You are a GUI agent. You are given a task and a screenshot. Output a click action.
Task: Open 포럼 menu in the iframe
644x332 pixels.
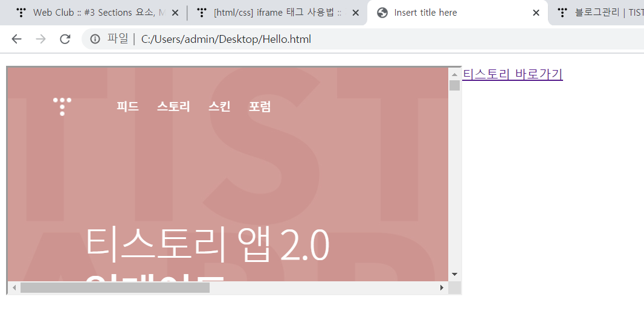point(260,107)
